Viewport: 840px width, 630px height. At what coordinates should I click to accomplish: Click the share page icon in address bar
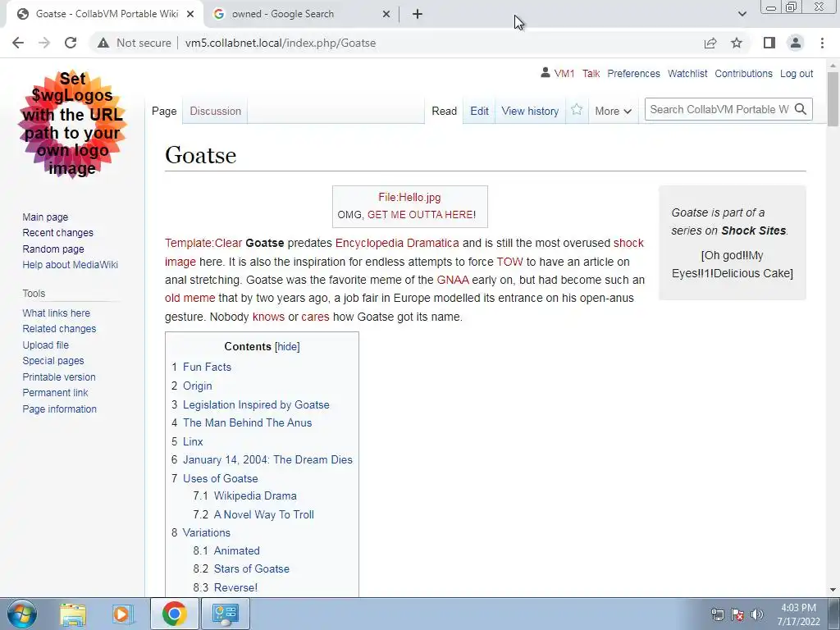710,43
